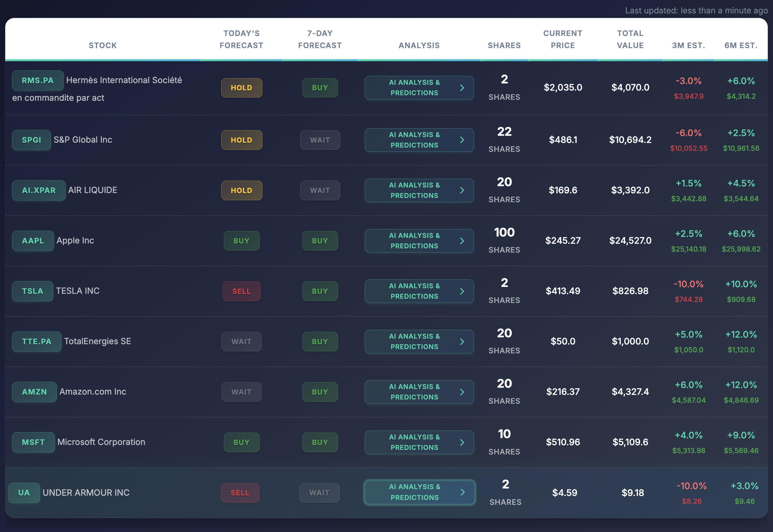The width and height of the screenshot is (773, 532).
Task: Click the SPGI ticker badge
Action: click(31, 140)
